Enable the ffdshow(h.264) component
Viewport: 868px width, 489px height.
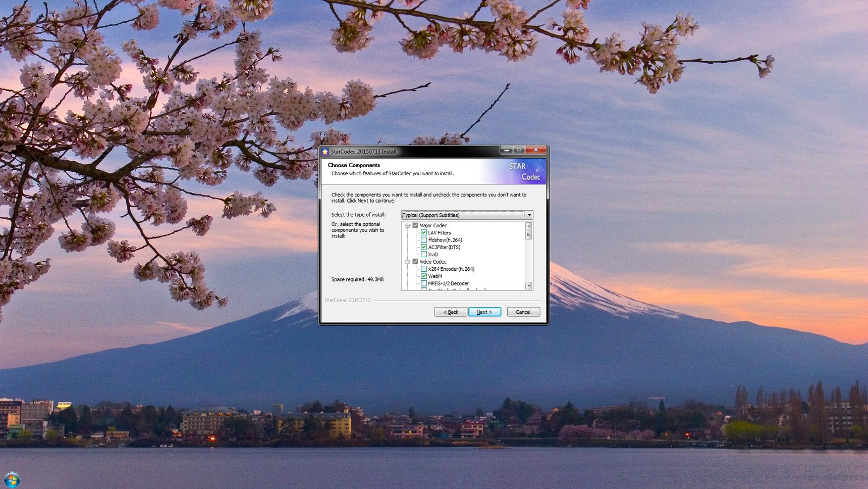424,240
